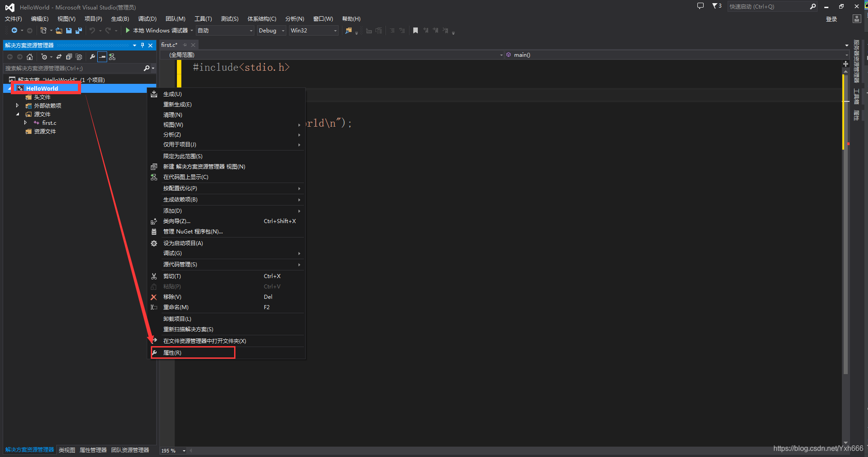Click the Quick Launch search magnifier
Screen dimensions: 868x457
[813, 6]
